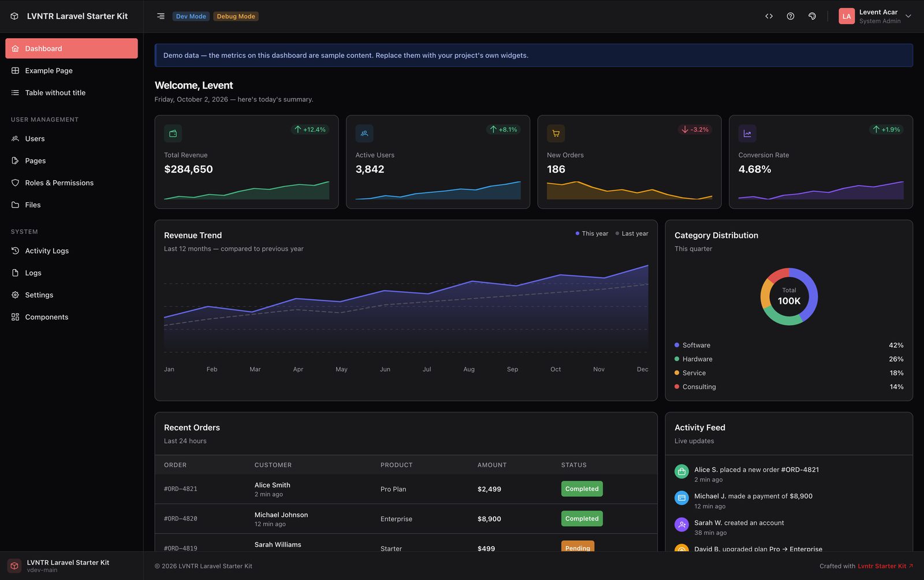924x580 pixels.
Task: Open the Pages menu item
Action: point(72,161)
